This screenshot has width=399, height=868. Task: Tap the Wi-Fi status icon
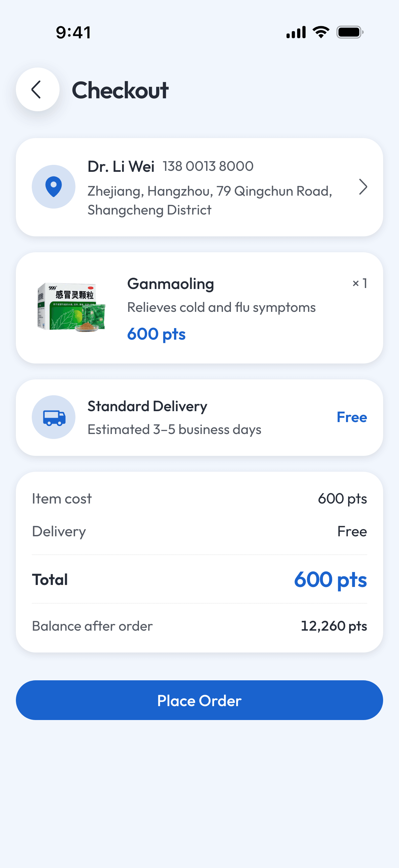(321, 32)
